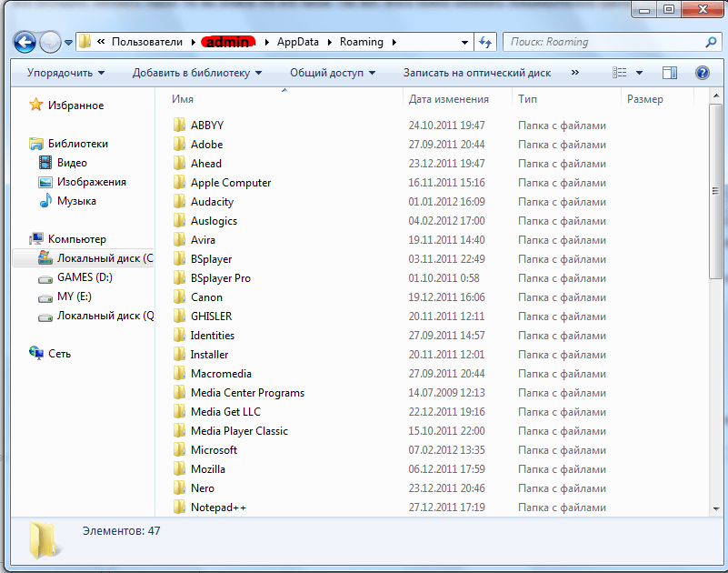Select the Canon folder icon

[x=179, y=297]
